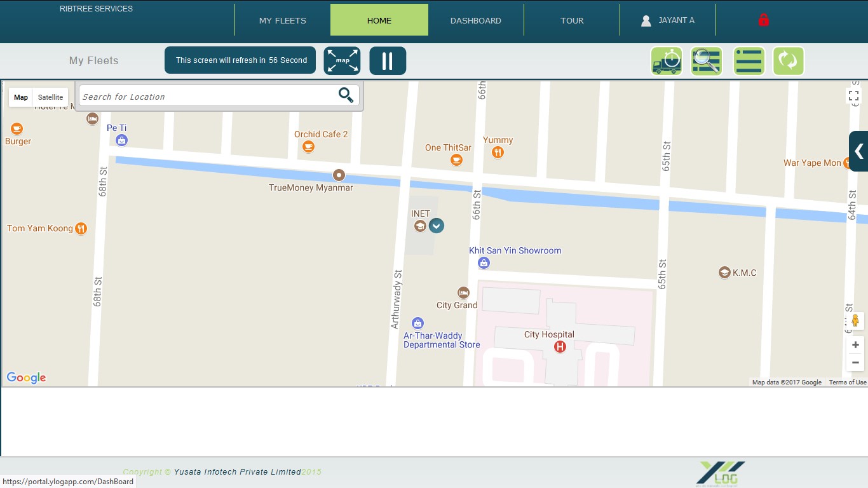Screen dimensions: 868x488
Task: Click the Burger cafe marker
Action: (x=17, y=129)
